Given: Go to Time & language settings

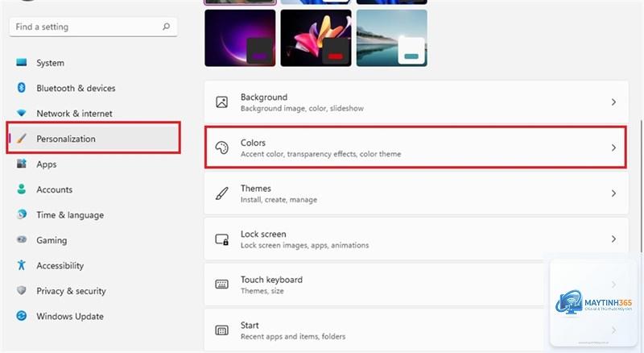Looking at the screenshot, I should click(93, 214).
